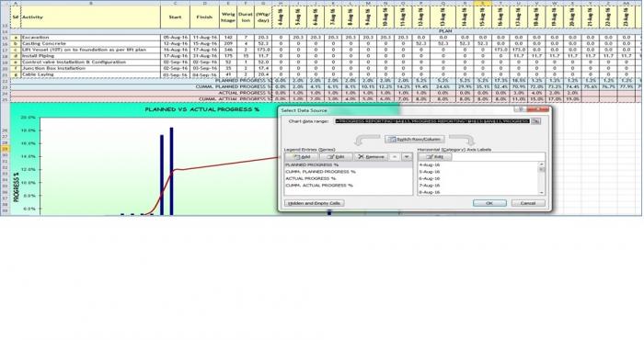Confirm the dialog with OK

[489, 203]
